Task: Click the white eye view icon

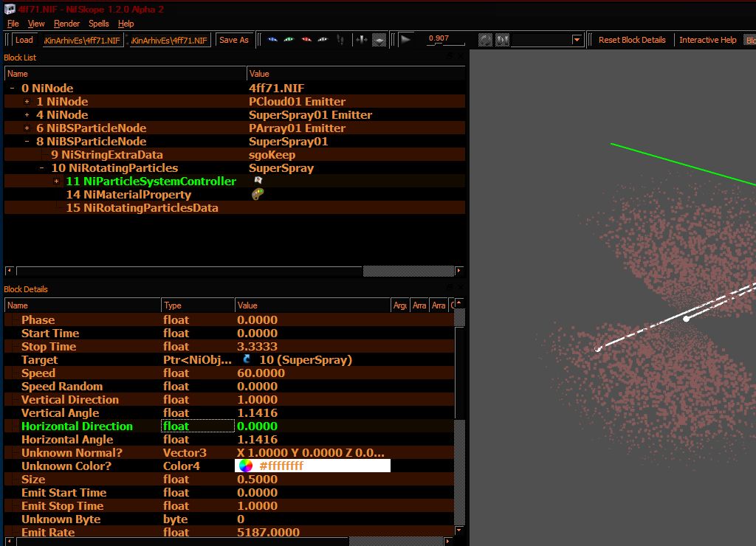Action: coord(323,40)
